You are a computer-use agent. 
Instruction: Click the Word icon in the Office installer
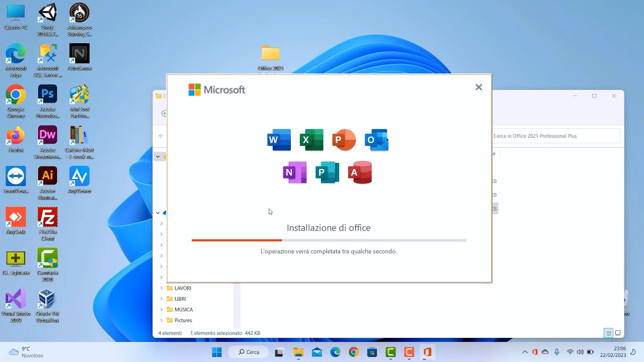[279, 140]
